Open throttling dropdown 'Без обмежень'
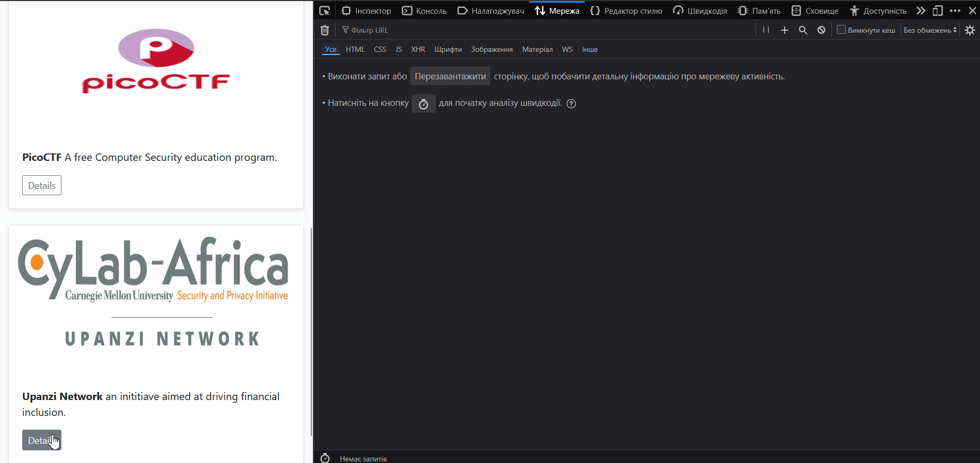 (x=930, y=30)
